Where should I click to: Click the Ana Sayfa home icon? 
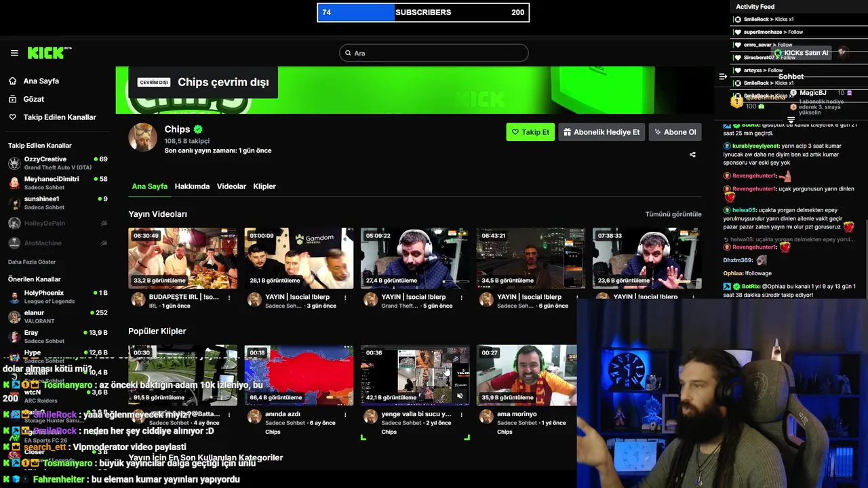click(x=12, y=81)
